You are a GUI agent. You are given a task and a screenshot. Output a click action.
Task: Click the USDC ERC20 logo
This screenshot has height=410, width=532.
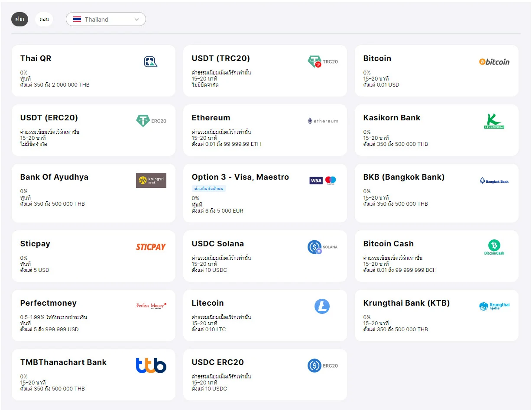click(323, 366)
